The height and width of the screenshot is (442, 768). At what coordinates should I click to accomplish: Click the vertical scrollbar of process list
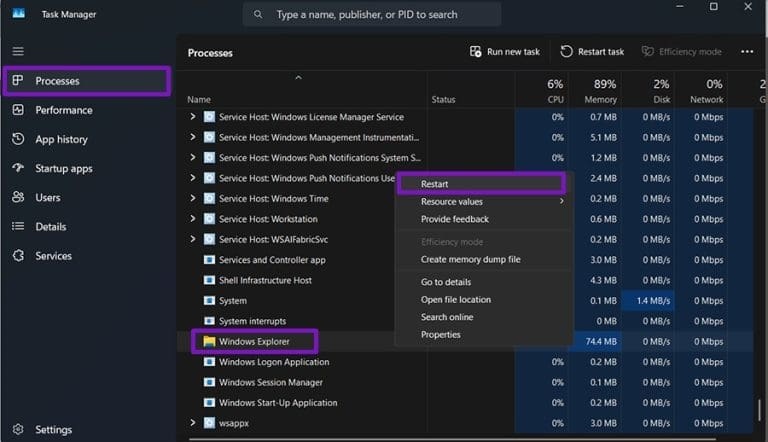coord(760,410)
